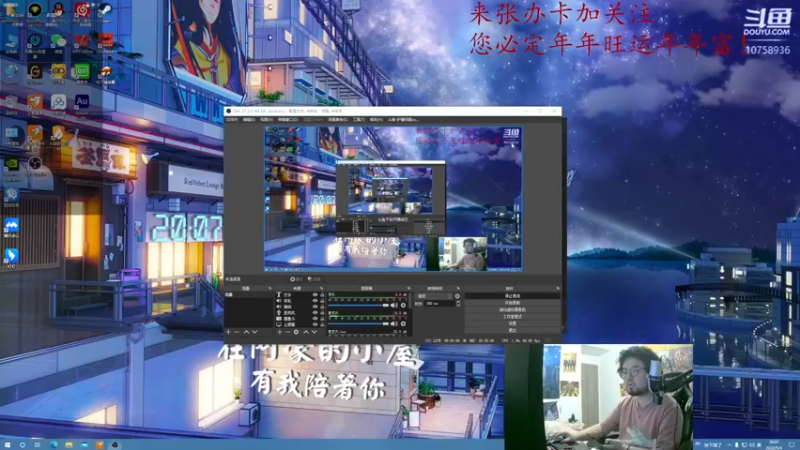
Task: Open File Explorer on taskbar
Action: [x=68, y=445]
